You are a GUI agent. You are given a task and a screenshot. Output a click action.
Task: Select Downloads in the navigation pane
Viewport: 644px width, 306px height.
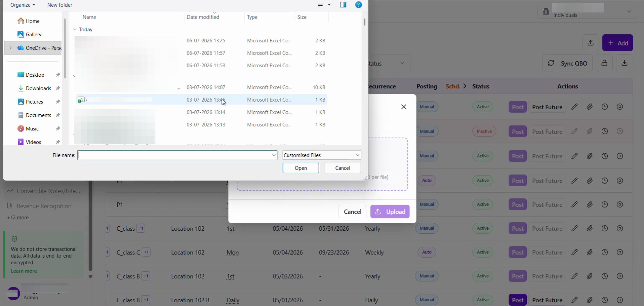pyautogui.click(x=38, y=88)
